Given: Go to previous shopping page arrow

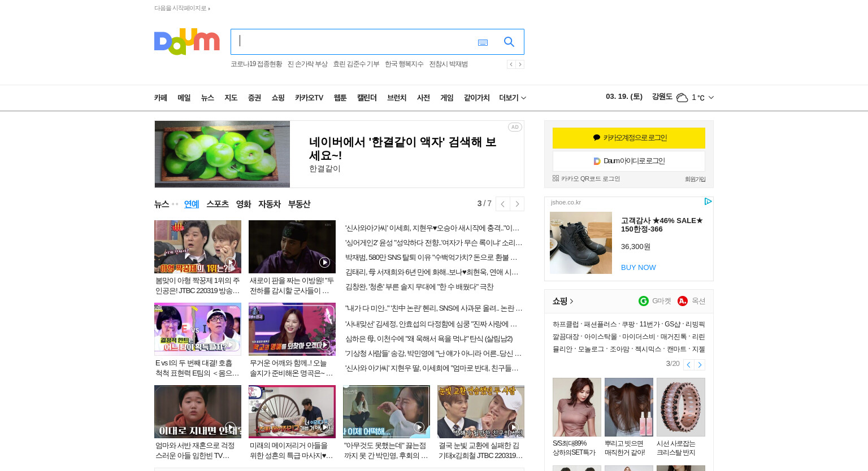Looking at the screenshot, I should pos(688,365).
